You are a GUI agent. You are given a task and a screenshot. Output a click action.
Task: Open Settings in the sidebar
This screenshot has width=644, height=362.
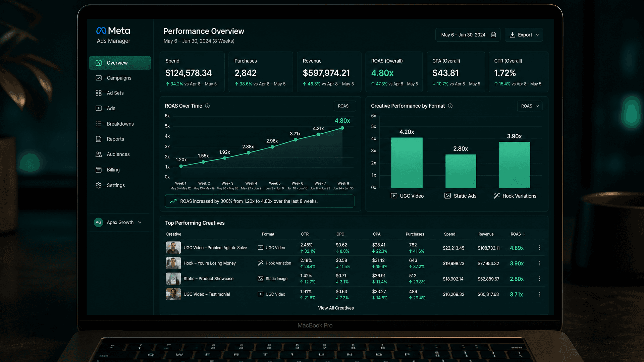[120, 185]
